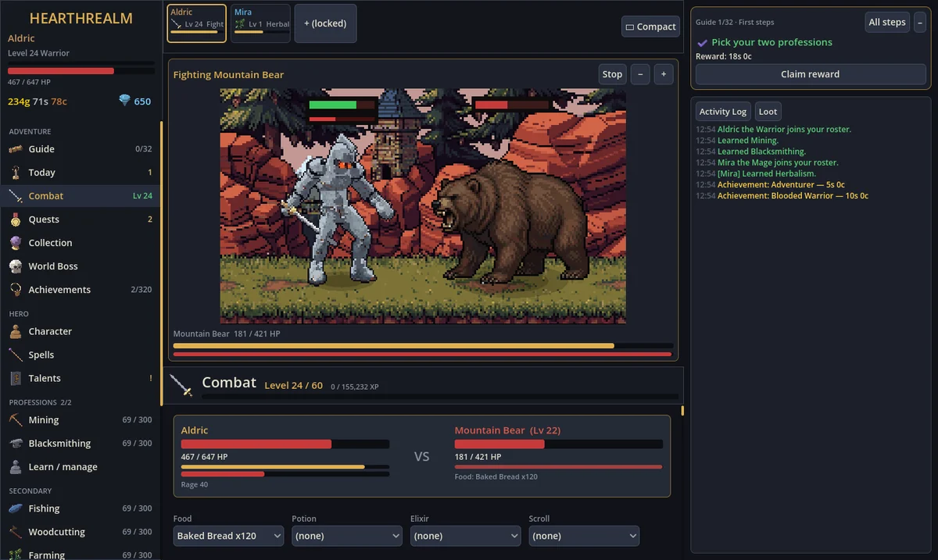938x560 pixels.
Task: Open the Guide scroll icon in sidebar
Action: 16,149
